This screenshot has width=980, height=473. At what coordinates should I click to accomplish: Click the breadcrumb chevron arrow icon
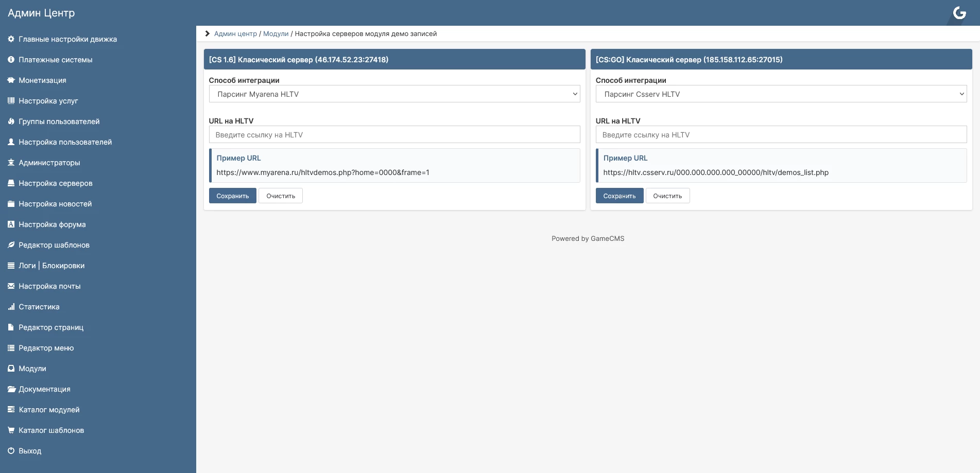208,33
